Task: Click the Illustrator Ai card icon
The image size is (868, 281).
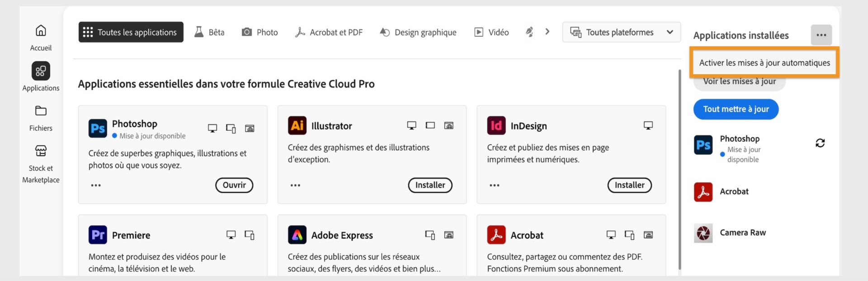Action: coord(297,125)
